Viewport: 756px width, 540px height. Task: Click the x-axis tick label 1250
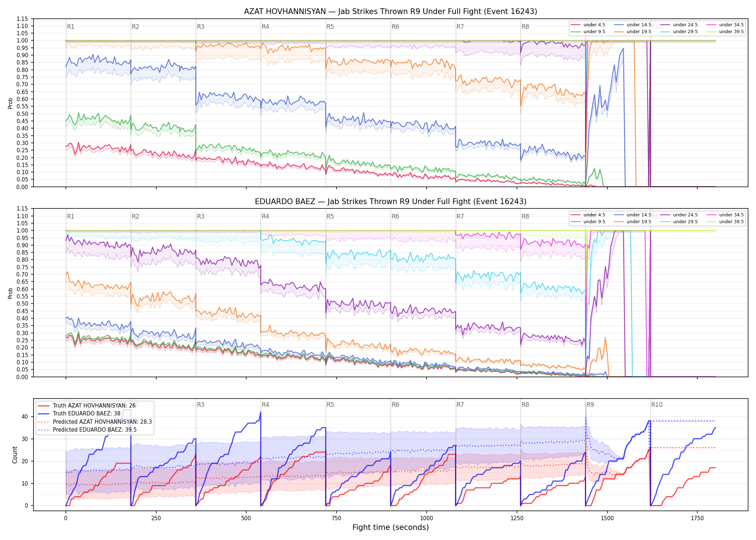click(x=517, y=518)
